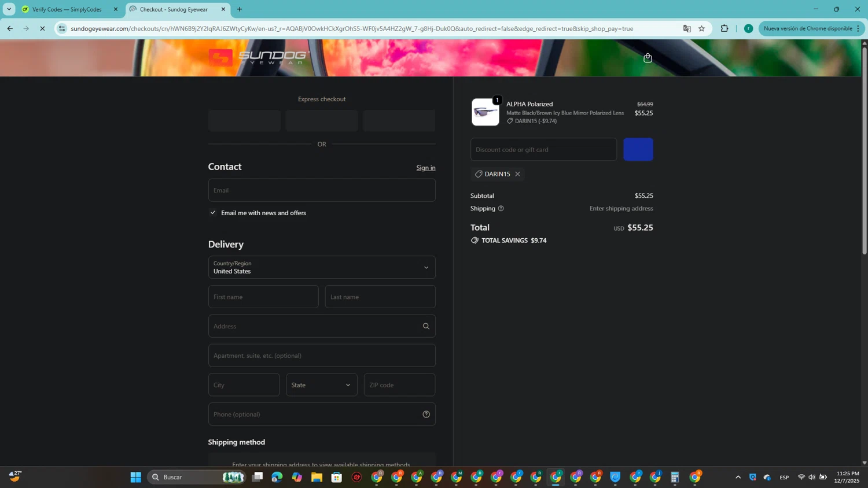Close the Checkout Sundog Eyewear tab

(223, 9)
